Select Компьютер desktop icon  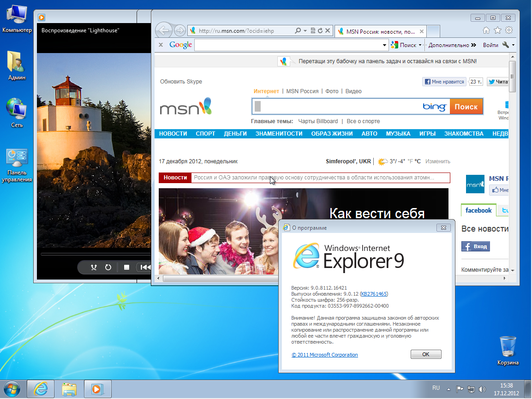tap(17, 19)
